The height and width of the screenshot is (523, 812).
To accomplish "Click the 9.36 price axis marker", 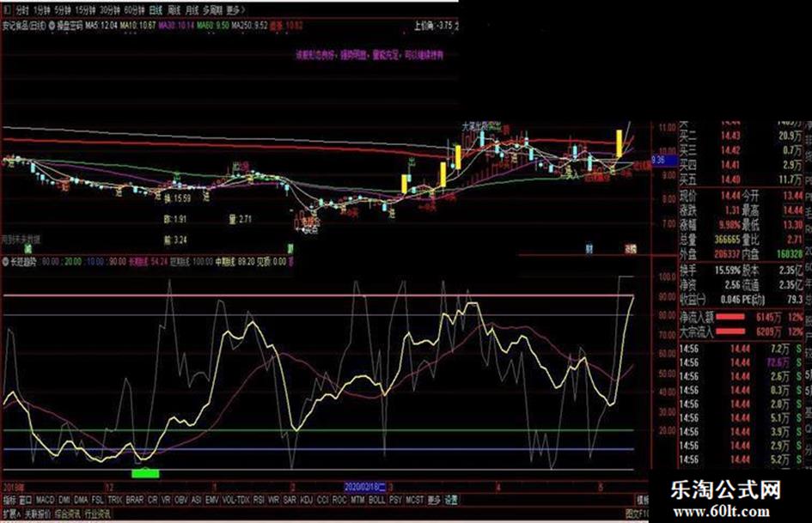I will (664, 160).
